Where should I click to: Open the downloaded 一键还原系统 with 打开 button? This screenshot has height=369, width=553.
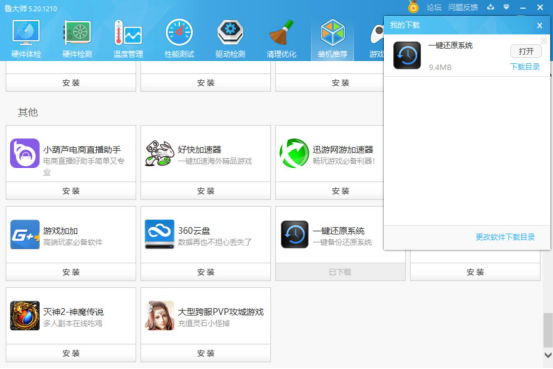pyautogui.click(x=526, y=52)
